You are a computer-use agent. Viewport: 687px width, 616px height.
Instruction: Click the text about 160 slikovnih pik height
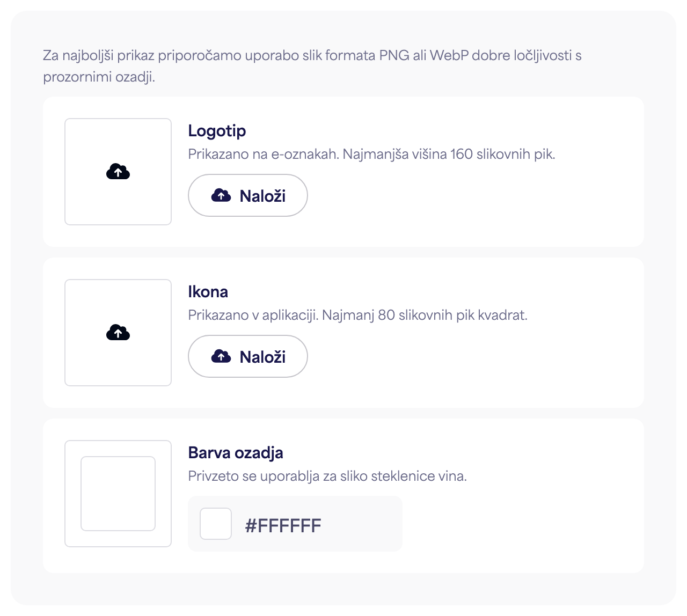[371, 155]
